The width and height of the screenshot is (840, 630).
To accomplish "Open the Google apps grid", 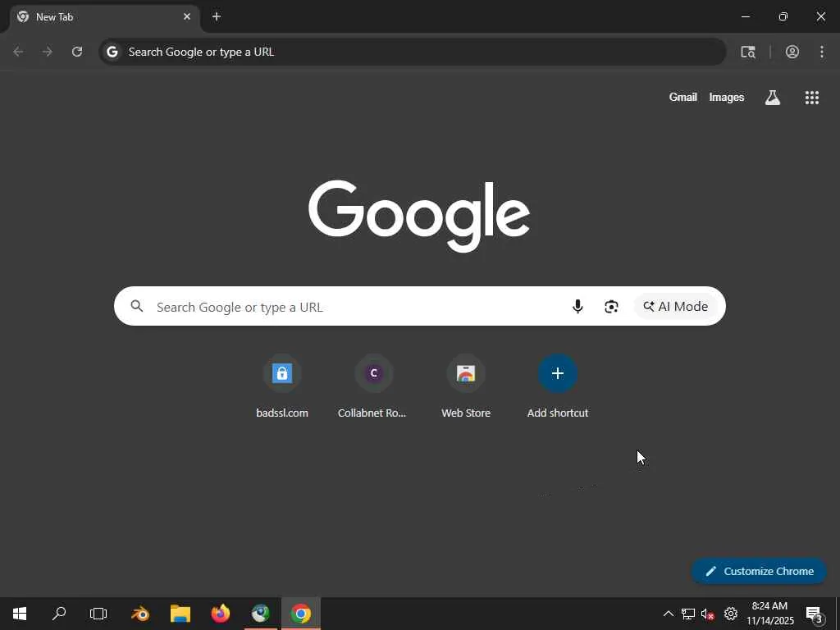I will (811, 97).
